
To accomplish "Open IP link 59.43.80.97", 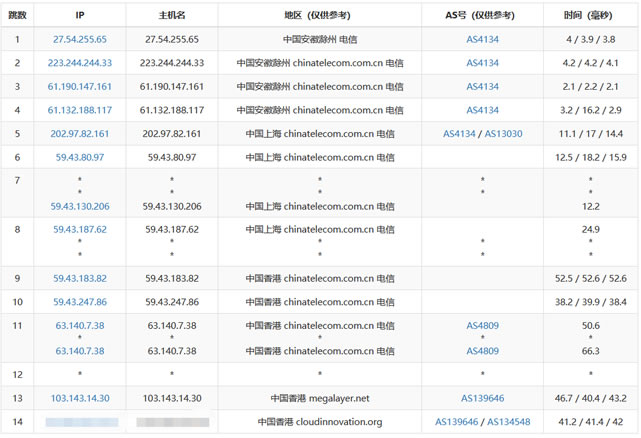I will tap(80, 157).
